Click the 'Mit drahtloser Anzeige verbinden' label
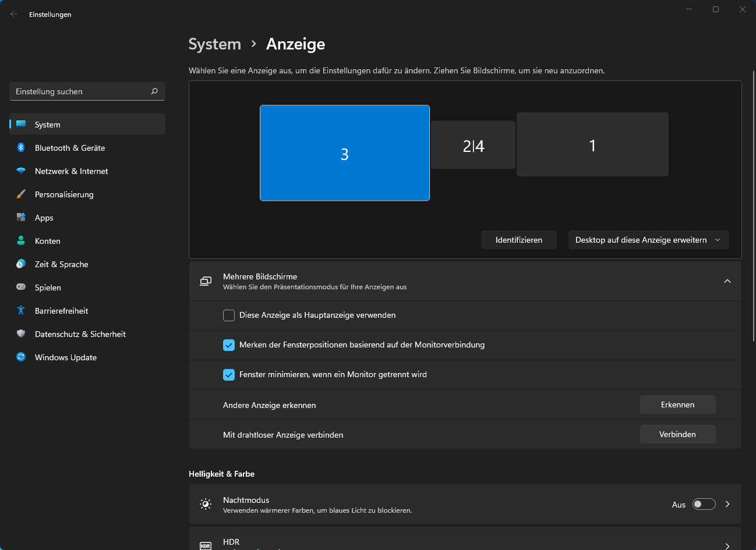756x550 pixels. 283,435
